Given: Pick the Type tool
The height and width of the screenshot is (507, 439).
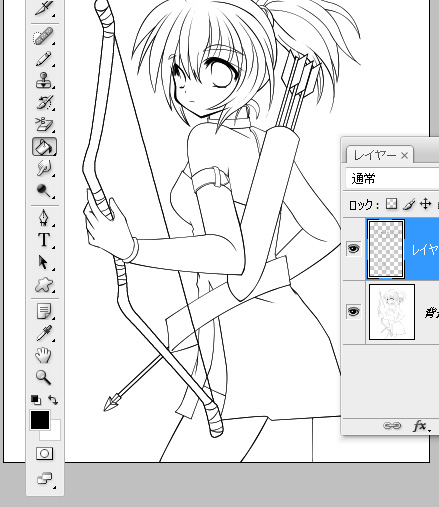Looking at the screenshot, I should 44,240.
